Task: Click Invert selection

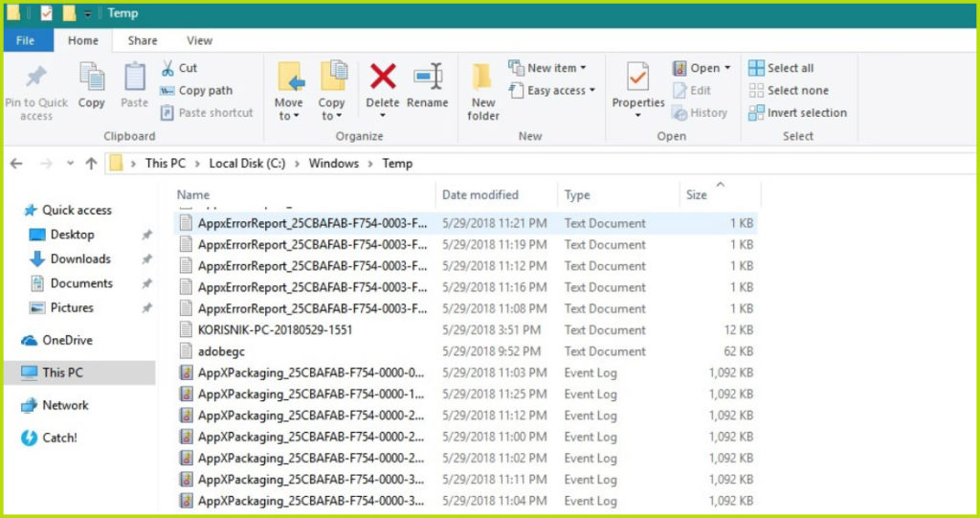Action: pyautogui.click(x=798, y=113)
